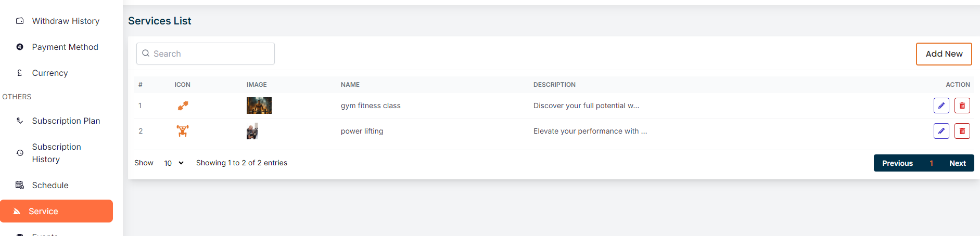This screenshot has width=980, height=236.
Task: Navigate to Schedule section
Action: pos(50,185)
